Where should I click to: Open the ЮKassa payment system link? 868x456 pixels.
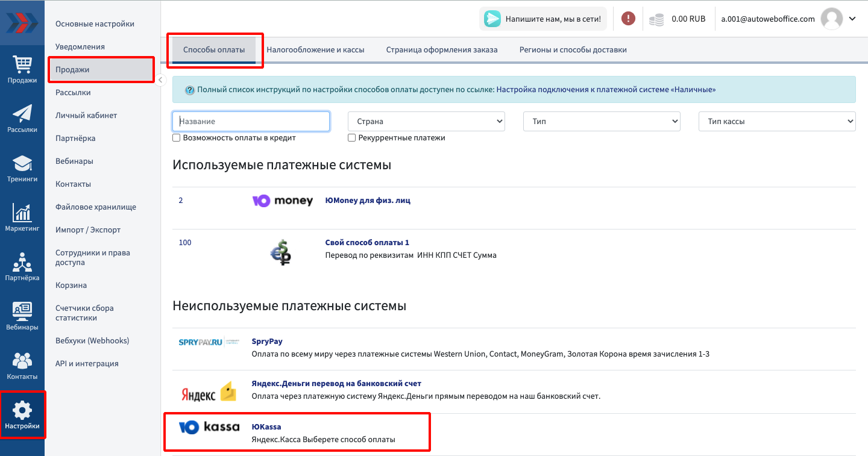[266, 426]
